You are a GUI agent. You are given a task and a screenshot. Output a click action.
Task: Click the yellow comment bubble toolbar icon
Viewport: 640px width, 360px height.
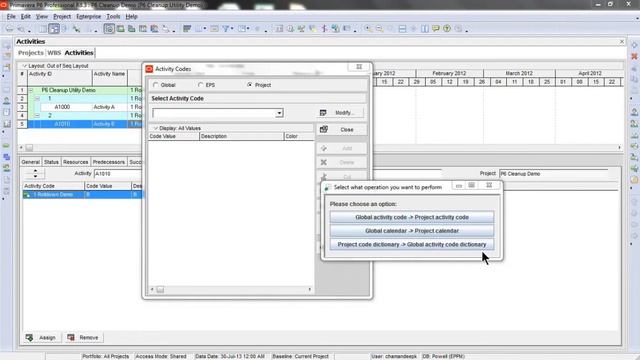436,29
